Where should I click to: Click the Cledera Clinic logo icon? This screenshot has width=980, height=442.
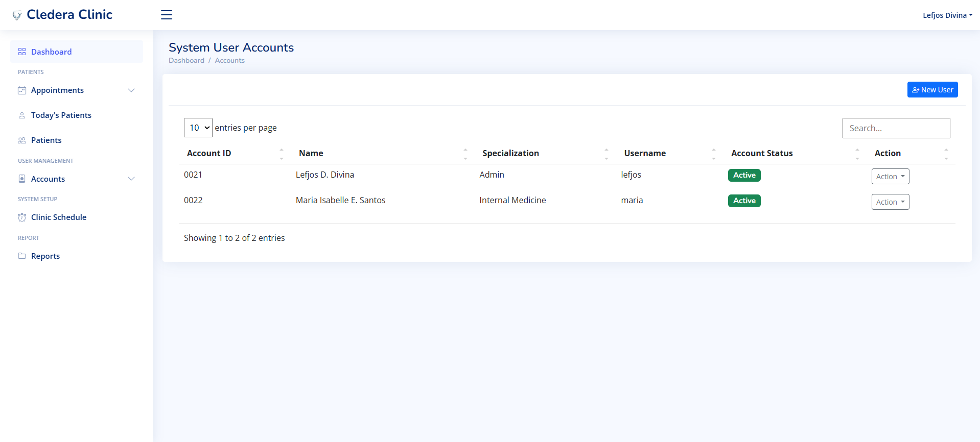(x=17, y=15)
